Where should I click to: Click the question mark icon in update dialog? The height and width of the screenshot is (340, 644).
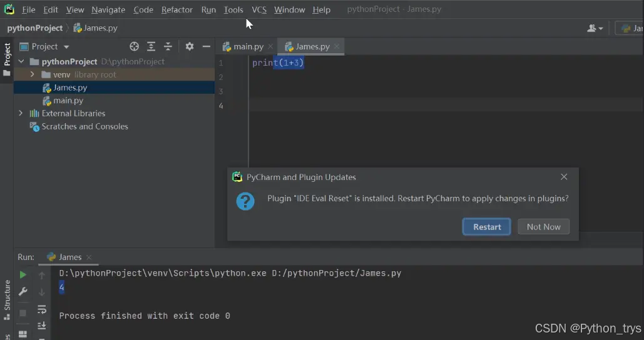[245, 201]
